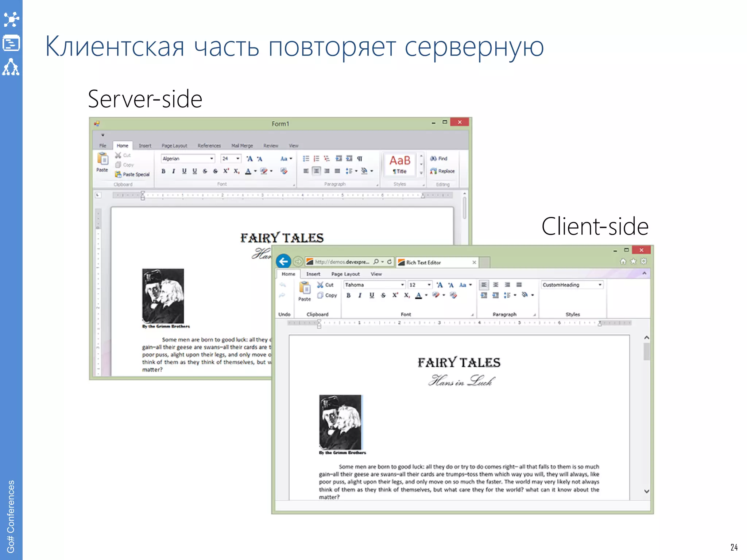Image resolution: width=747 pixels, height=560 pixels.
Task: Click paragraph shading color in web editor
Action: (525, 295)
